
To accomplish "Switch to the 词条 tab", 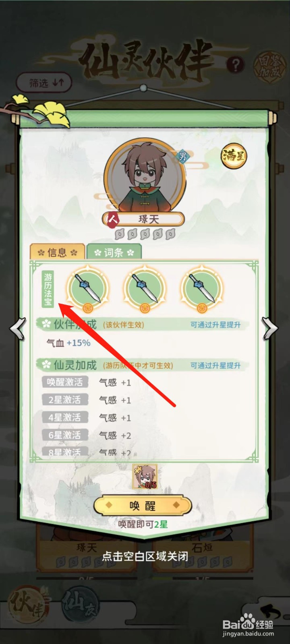I will coord(114,252).
